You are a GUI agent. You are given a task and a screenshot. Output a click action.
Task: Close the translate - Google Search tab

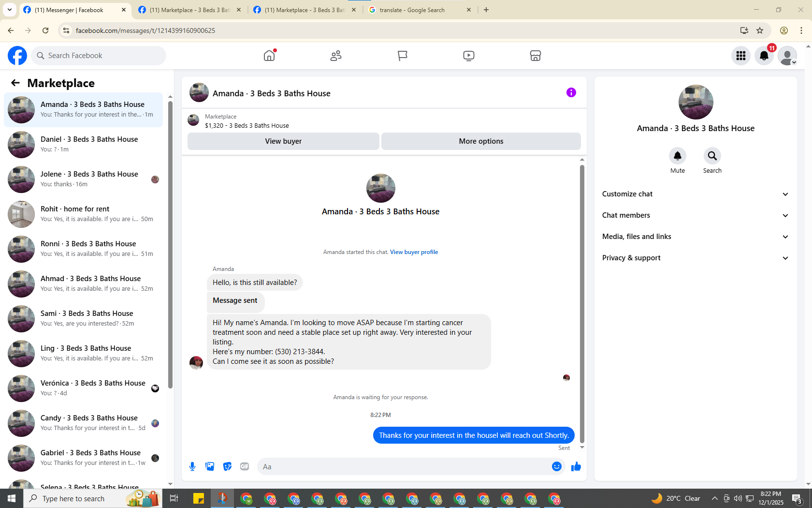tap(468, 10)
